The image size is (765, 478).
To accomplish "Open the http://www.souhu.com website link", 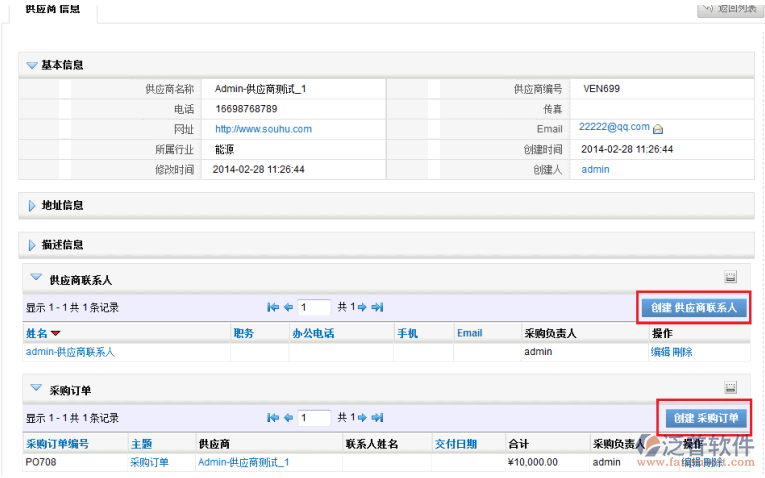I will coord(263,129).
